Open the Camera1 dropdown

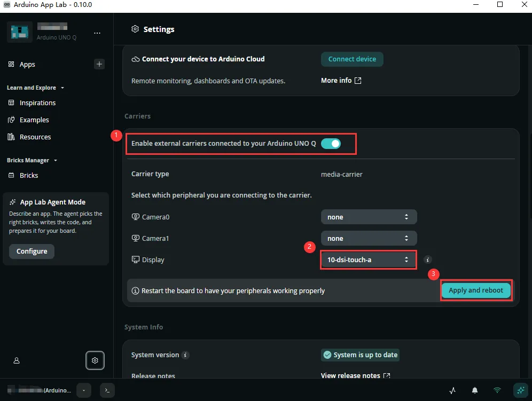369,239
